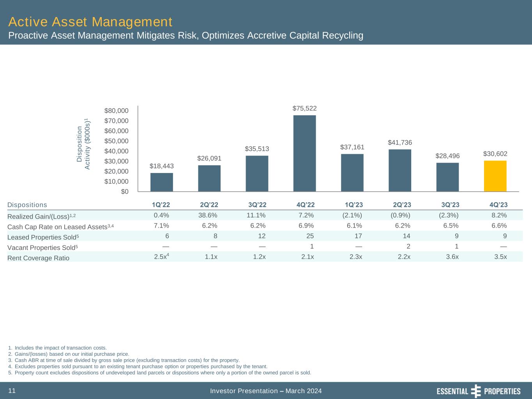Select the Realized Gain/(Loss) row label

tap(42, 216)
